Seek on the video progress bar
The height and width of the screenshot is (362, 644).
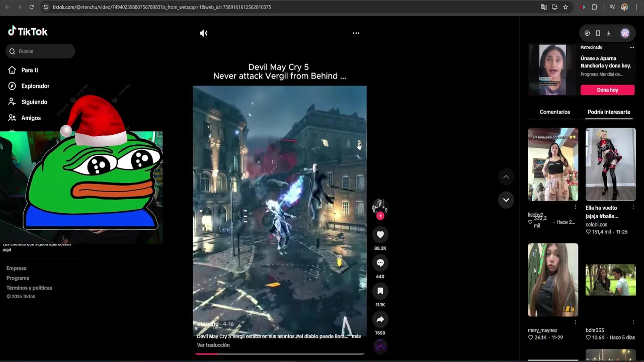(280, 353)
